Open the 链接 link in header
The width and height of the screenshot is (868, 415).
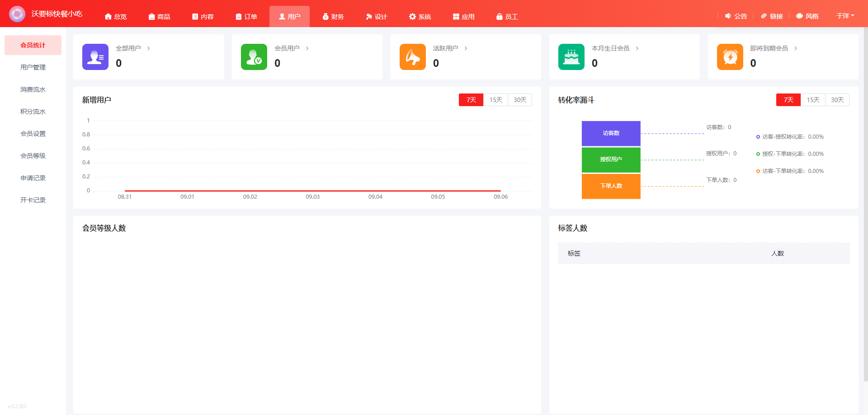pyautogui.click(x=772, y=16)
